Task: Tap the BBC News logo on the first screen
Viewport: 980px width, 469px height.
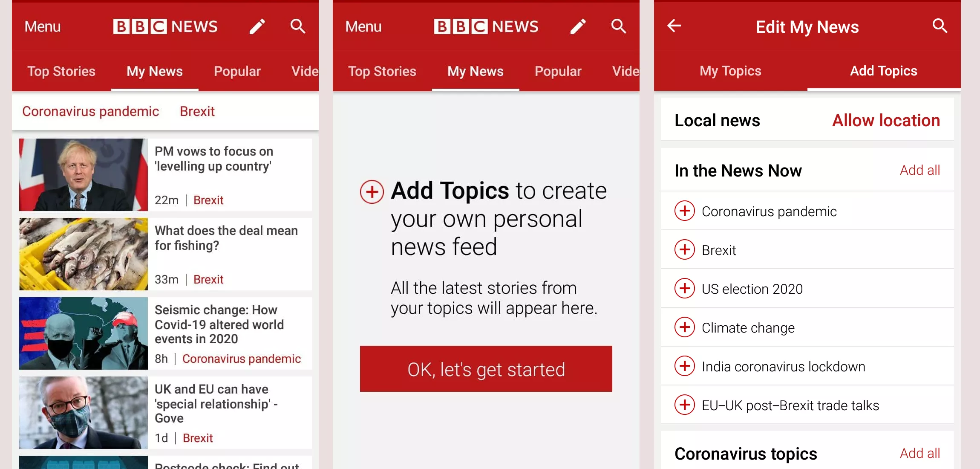Action: pyautogui.click(x=165, y=26)
